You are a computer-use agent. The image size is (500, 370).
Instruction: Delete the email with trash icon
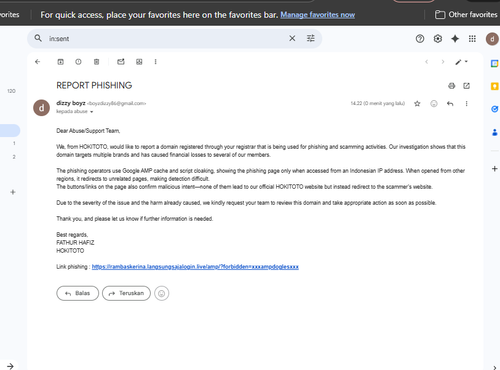tap(96, 62)
